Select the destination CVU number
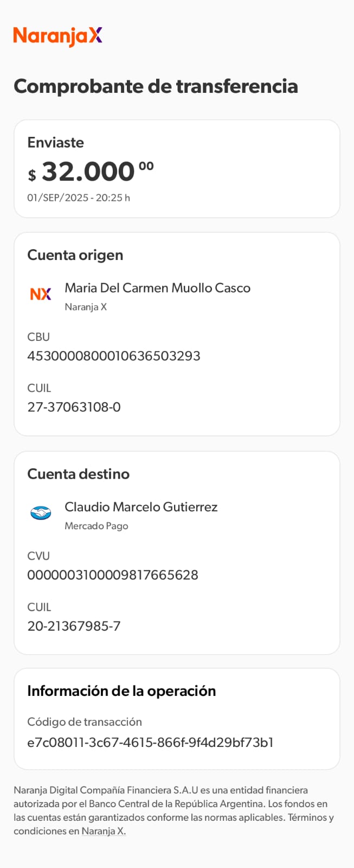The height and width of the screenshot is (868, 354). [113, 575]
